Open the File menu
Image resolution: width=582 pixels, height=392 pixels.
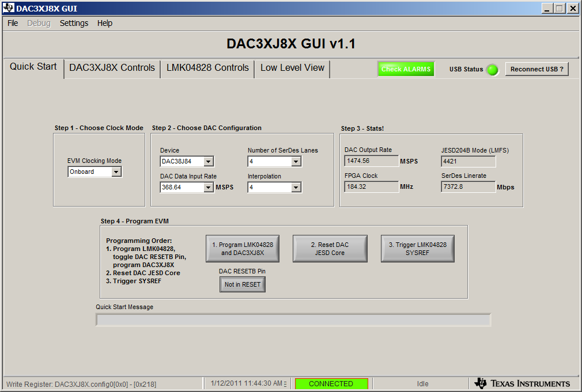(13, 23)
